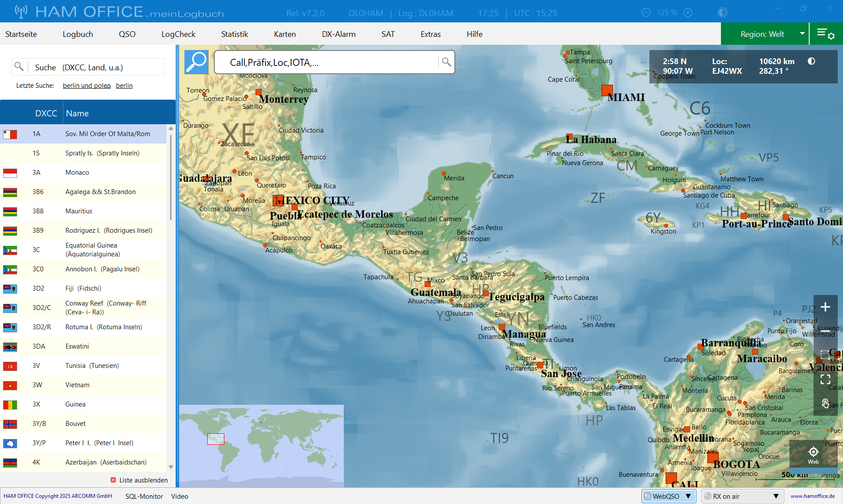This screenshot has width=843, height=504.
Task: Toggle the WebQSO status indicator
Action: 648,496
